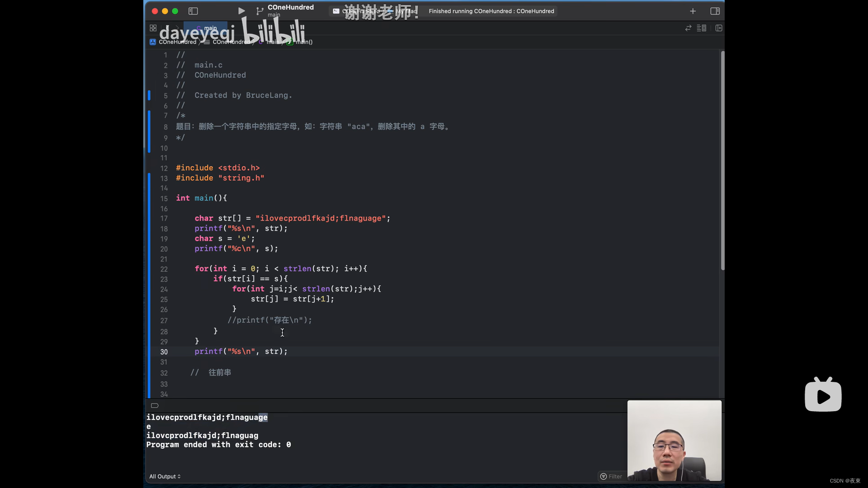
Task: Open the related items grid menu
Action: pyautogui.click(x=153, y=28)
